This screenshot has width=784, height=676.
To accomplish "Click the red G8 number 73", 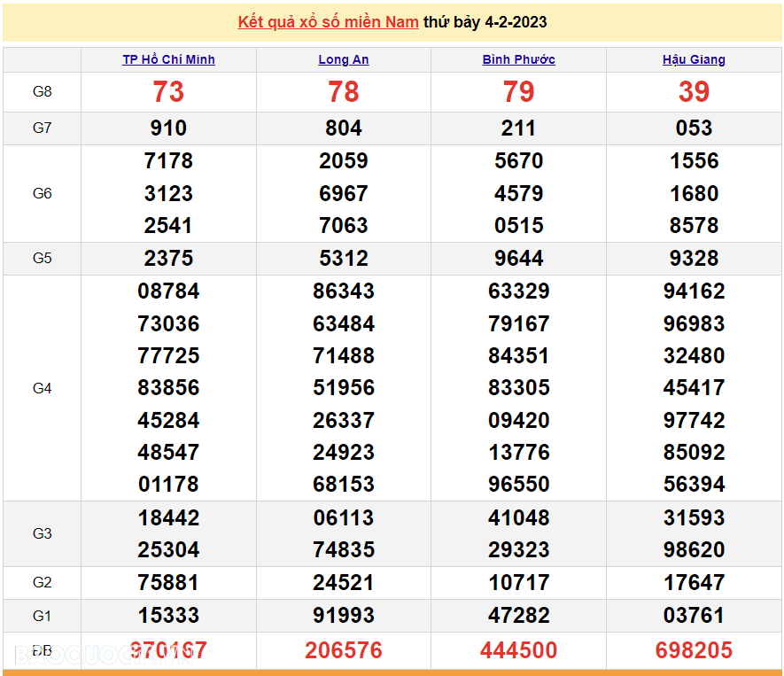I will [x=168, y=92].
